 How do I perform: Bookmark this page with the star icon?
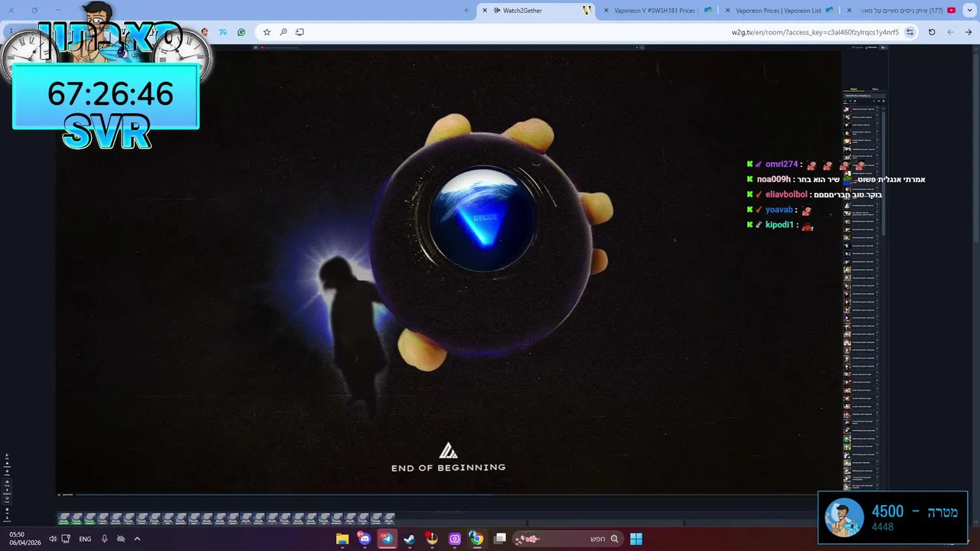266,32
